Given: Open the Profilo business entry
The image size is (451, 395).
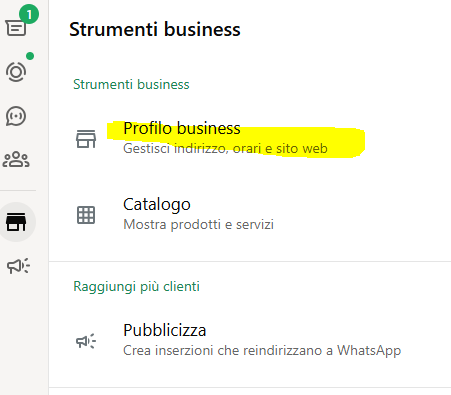Looking at the screenshot, I should (x=250, y=139).
